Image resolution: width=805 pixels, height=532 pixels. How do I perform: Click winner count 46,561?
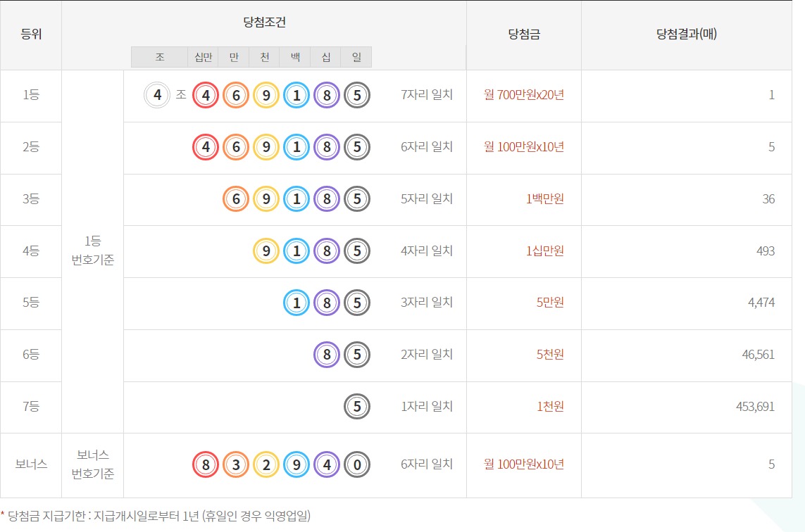[759, 355]
